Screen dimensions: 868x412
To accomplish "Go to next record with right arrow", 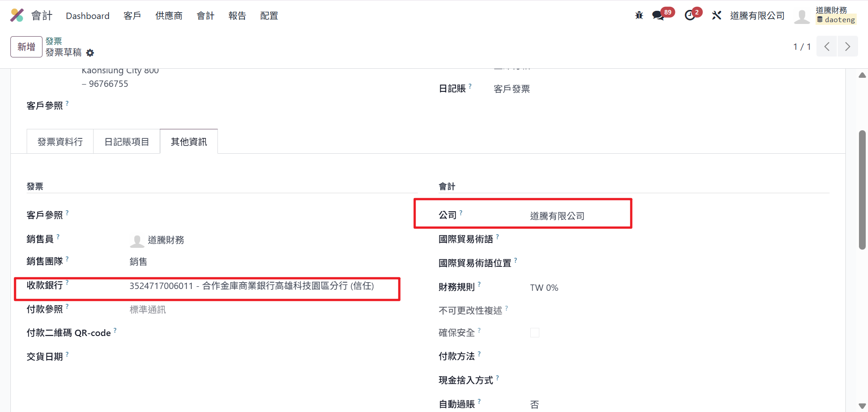I will point(848,47).
